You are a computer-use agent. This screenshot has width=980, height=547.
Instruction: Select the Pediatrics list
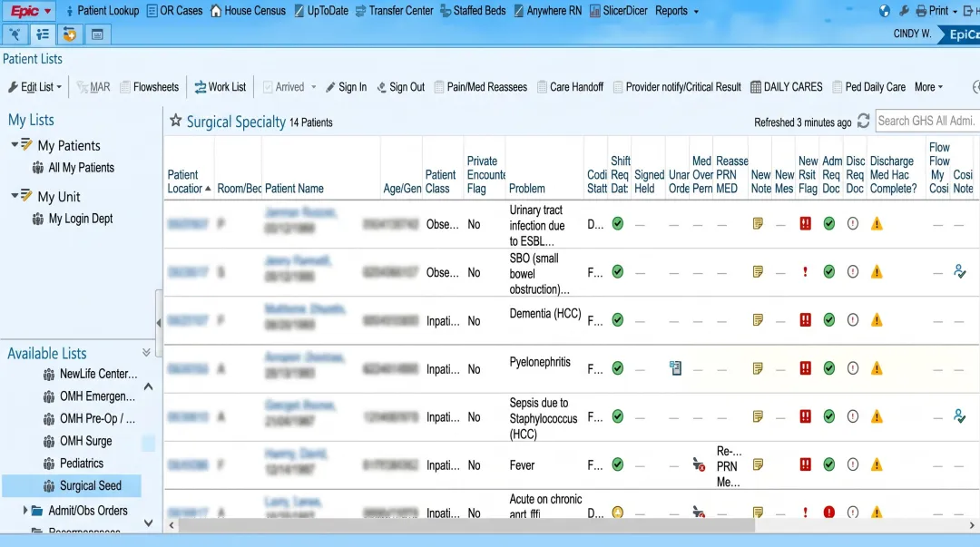(x=73, y=464)
